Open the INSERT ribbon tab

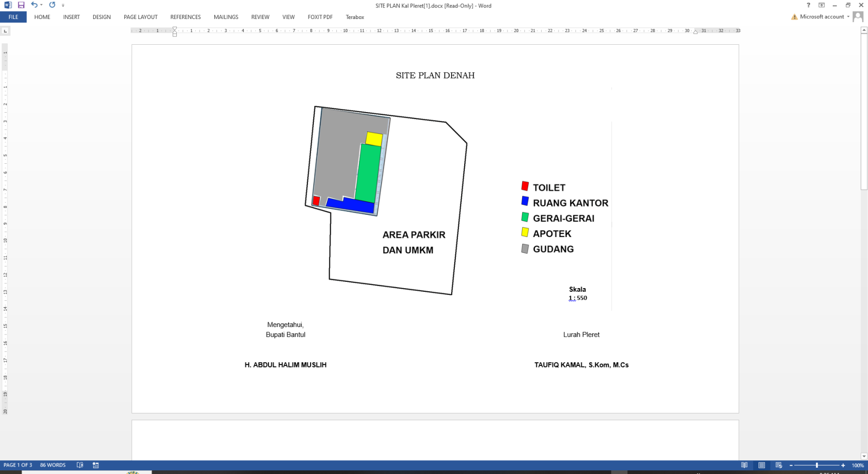pos(71,17)
